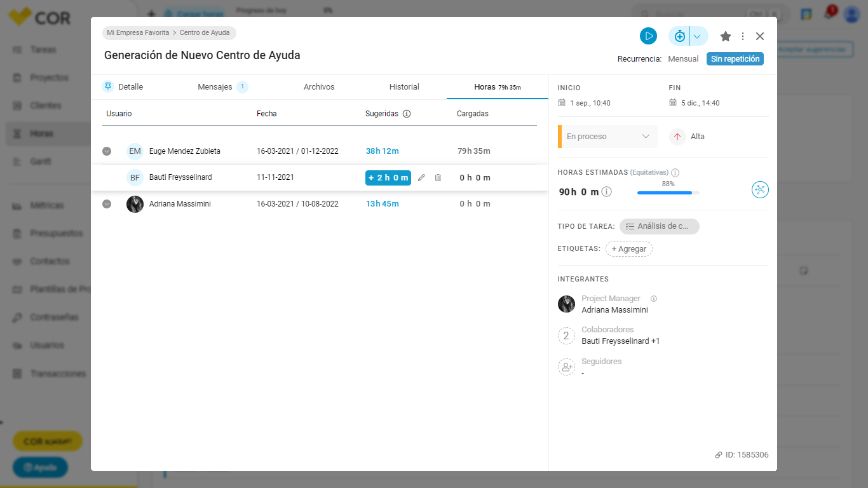Open the dropdown arrow beside the stopwatch
This screenshot has height=488, width=868.
point(697,36)
